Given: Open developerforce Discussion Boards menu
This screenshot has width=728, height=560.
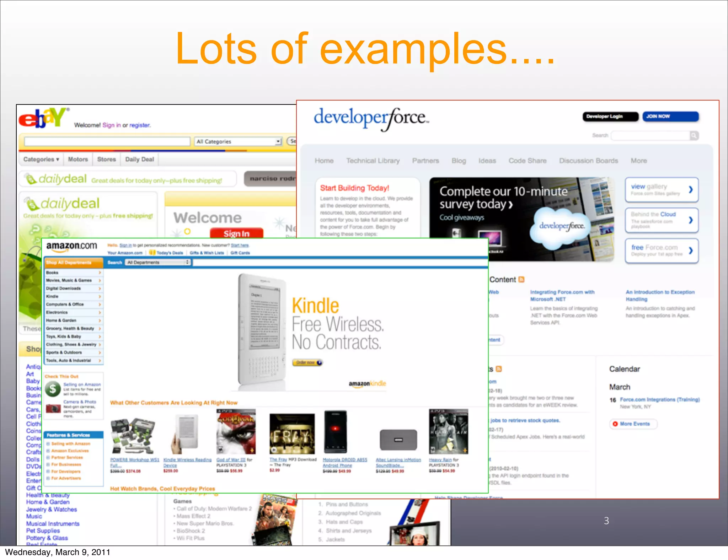Looking at the screenshot, I should click(x=589, y=161).
